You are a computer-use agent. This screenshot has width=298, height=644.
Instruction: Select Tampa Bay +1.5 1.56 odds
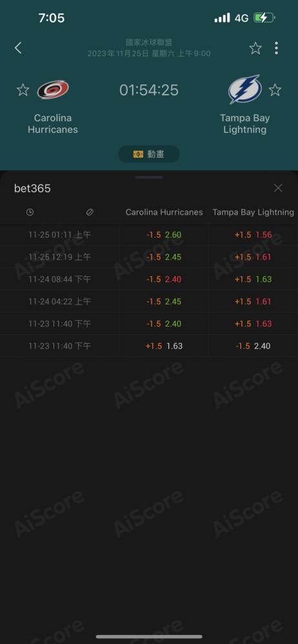pyautogui.click(x=253, y=234)
